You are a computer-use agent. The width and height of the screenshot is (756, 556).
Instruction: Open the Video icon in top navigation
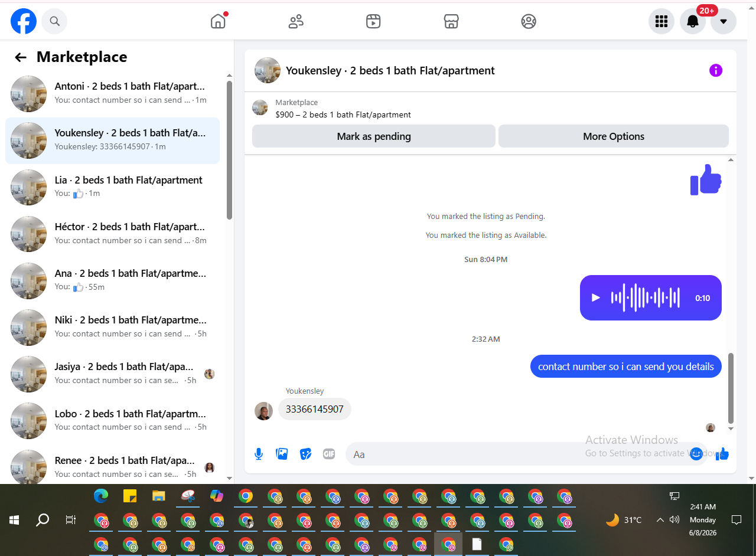[373, 22]
